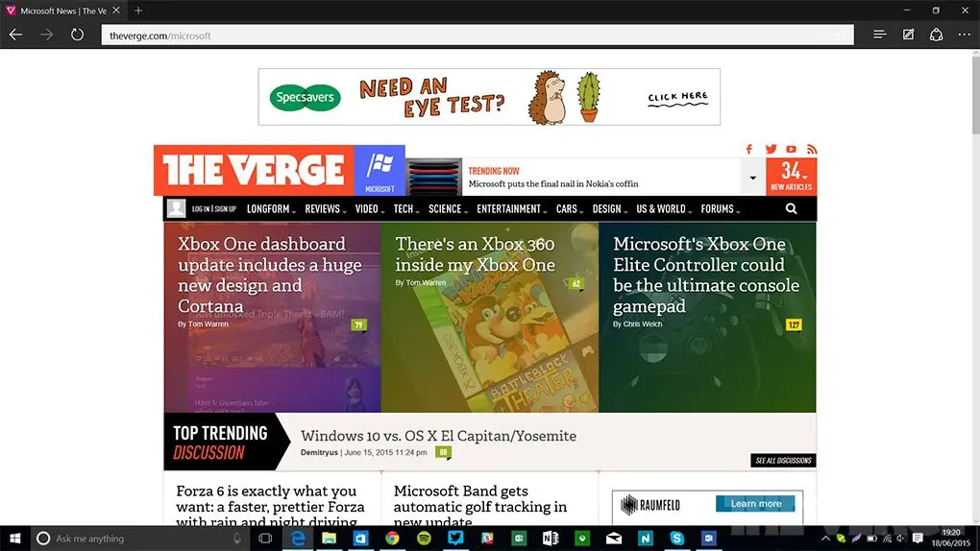Click the user avatar icon
The height and width of the screenshot is (551, 980).
176,208
